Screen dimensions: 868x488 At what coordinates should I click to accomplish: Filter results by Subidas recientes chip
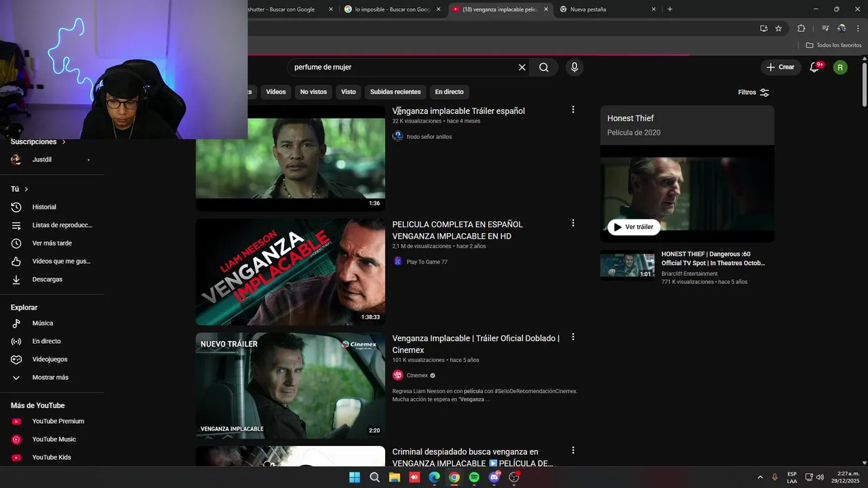coord(395,91)
